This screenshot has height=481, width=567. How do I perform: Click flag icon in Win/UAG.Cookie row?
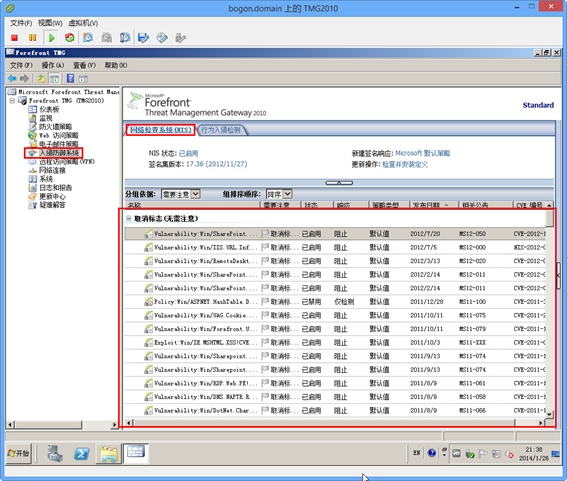(265, 315)
